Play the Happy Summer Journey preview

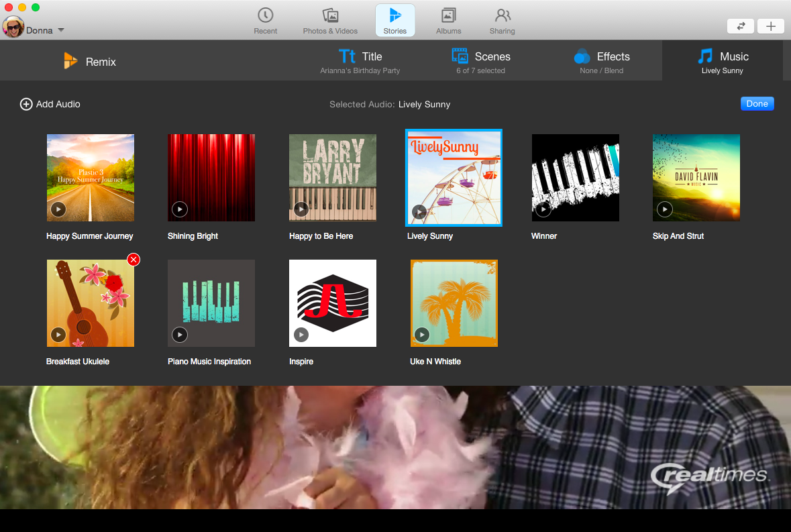tap(58, 209)
